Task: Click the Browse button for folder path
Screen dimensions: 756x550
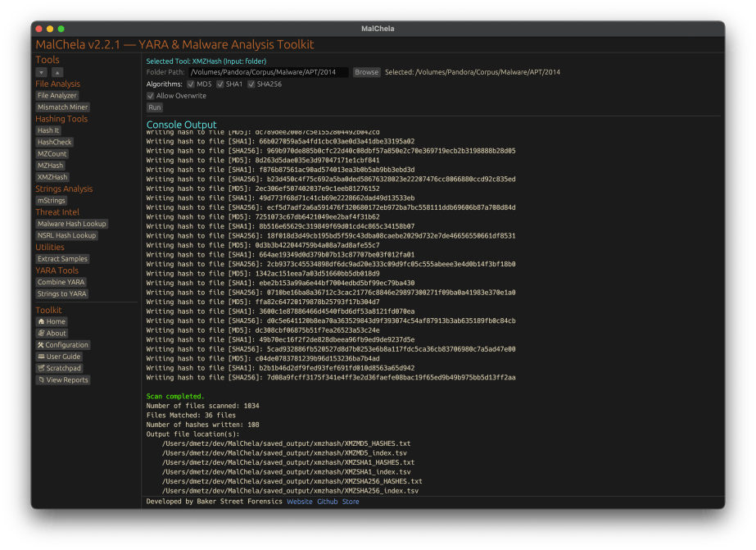Action: pyautogui.click(x=366, y=72)
